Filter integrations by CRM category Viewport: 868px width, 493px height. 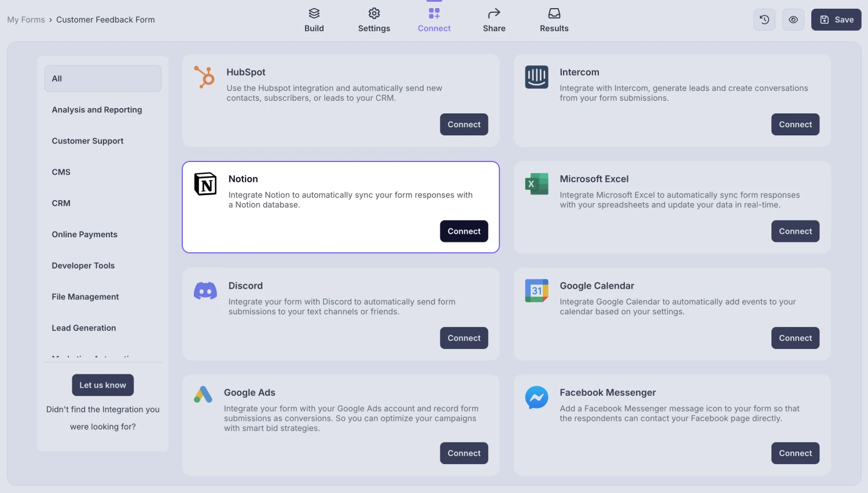coord(61,203)
